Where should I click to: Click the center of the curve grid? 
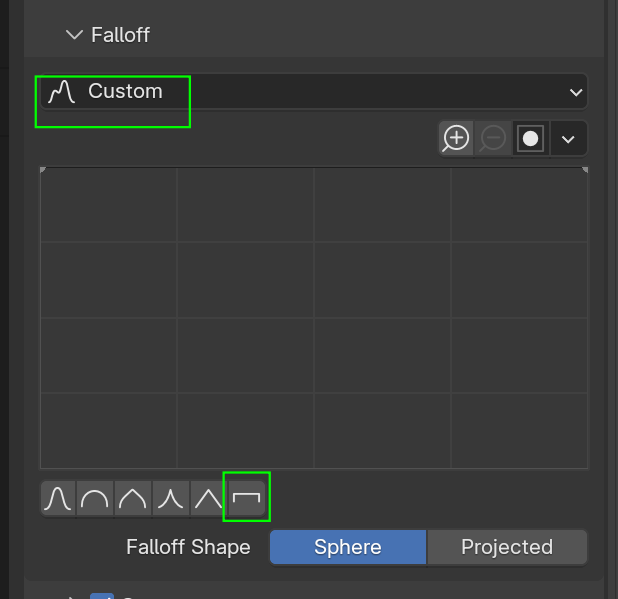click(314, 318)
